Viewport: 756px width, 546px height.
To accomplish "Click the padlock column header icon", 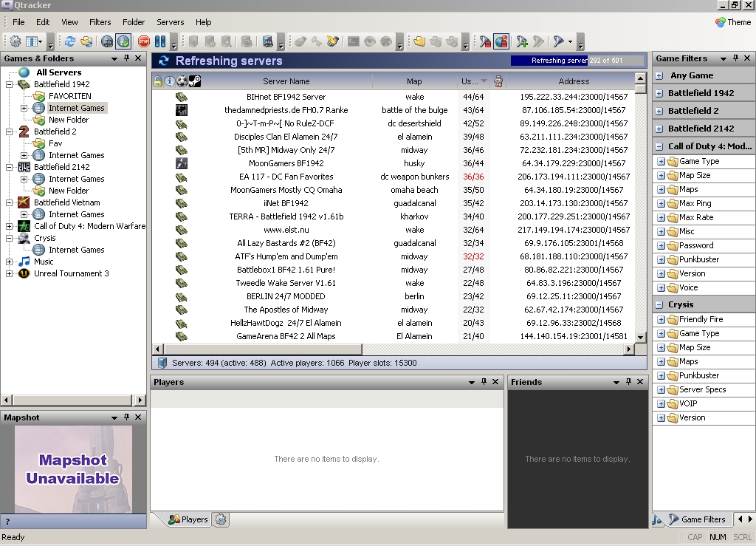I will click(158, 81).
